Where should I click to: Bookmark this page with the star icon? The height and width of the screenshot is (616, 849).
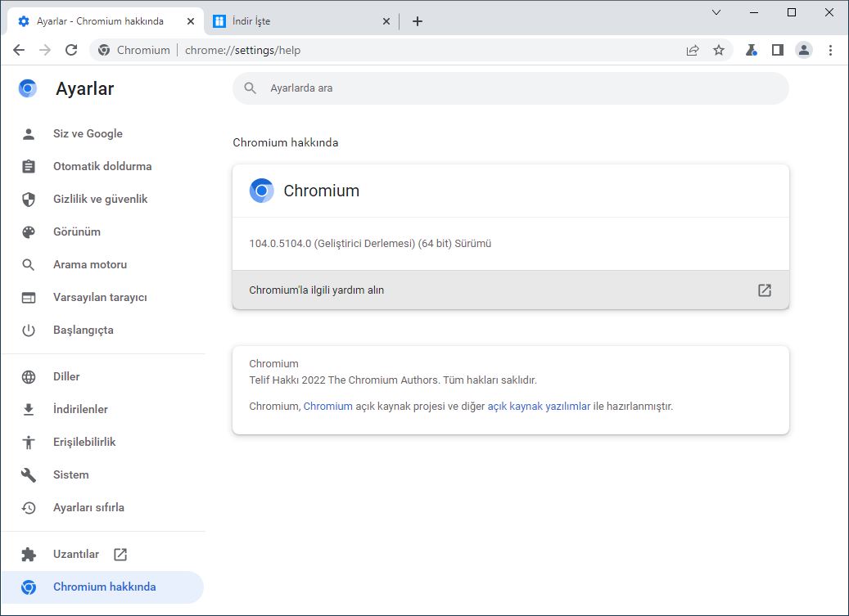click(x=719, y=50)
